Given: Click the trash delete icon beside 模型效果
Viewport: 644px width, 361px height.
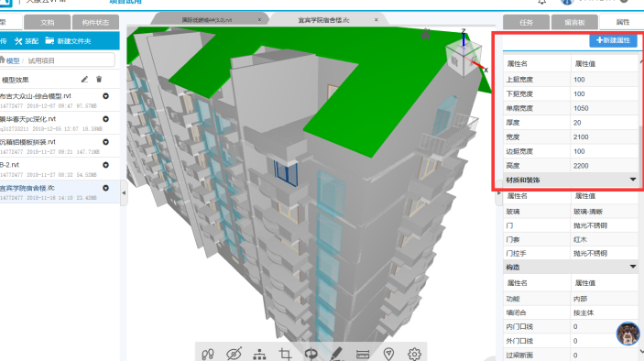Looking at the screenshot, I should click(x=99, y=80).
